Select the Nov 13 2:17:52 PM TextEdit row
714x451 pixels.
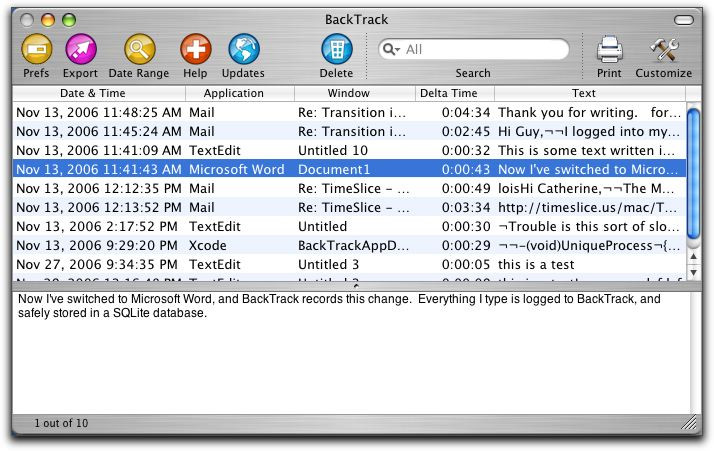tap(349, 226)
